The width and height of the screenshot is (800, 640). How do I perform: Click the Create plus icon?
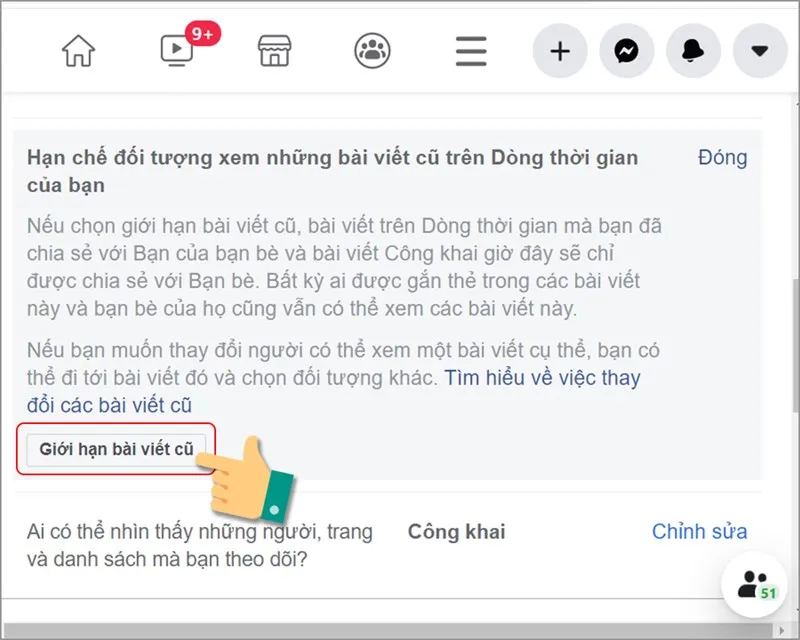pos(559,50)
